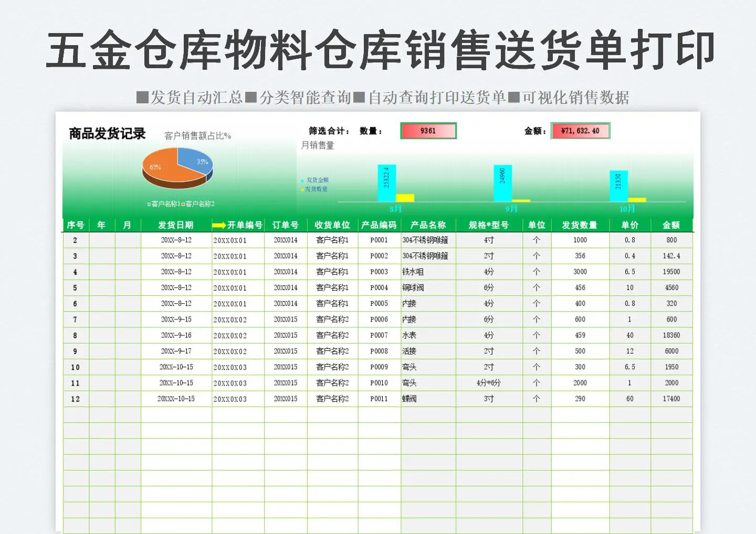Select the cell containing product code P0003
This screenshot has width=756, height=534.
[x=379, y=272]
